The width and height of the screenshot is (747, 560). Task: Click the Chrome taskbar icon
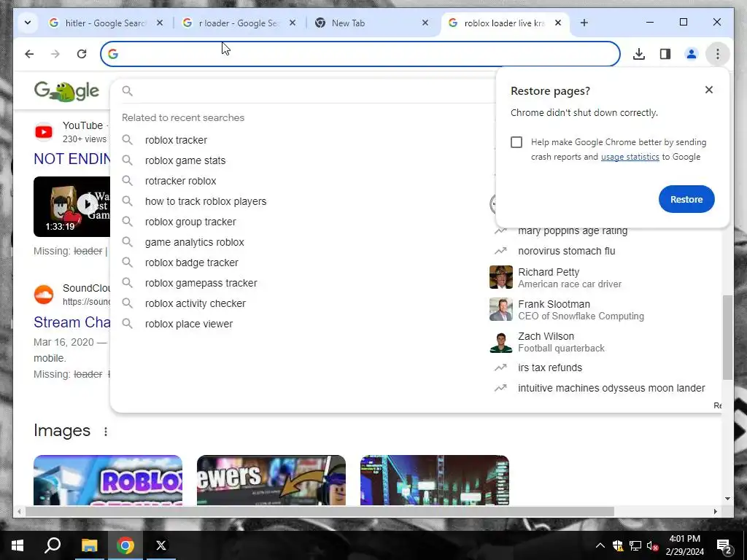point(125,545)
